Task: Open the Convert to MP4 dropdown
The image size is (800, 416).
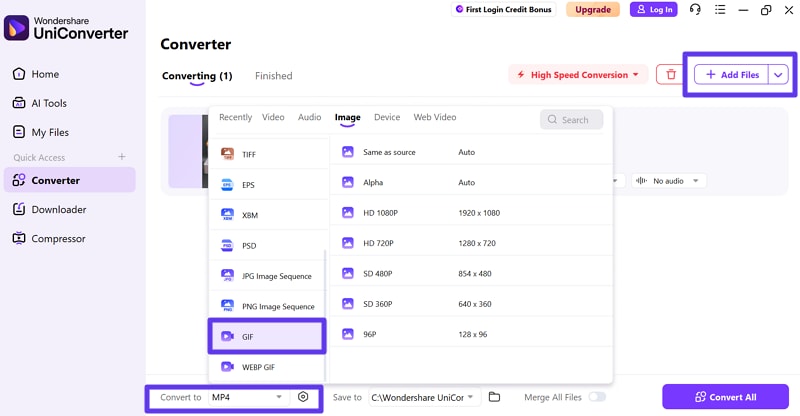Action: click(x=247, y=397)
